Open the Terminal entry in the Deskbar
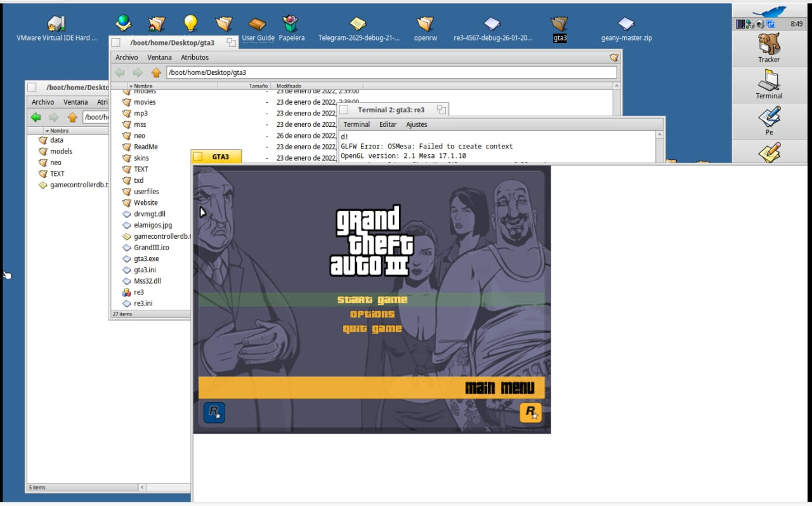The height and width of the screenshot is (506, 812). pos(769,85)
